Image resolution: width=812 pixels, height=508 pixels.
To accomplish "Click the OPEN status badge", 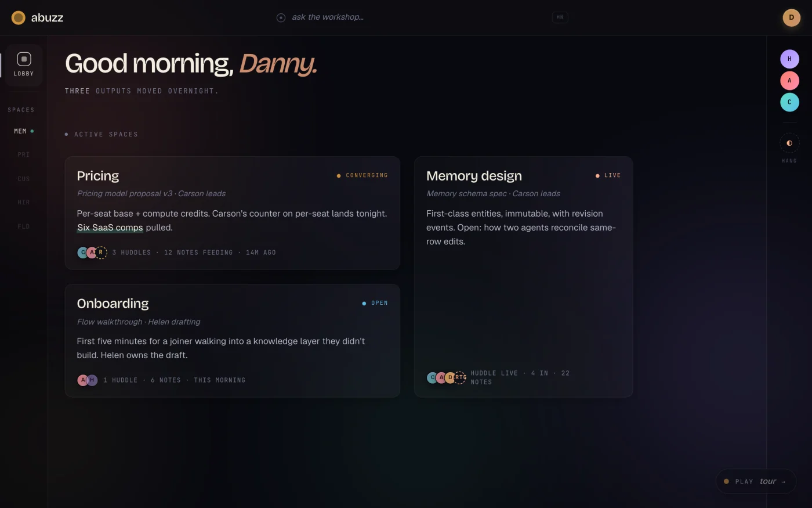I will 375,303.
